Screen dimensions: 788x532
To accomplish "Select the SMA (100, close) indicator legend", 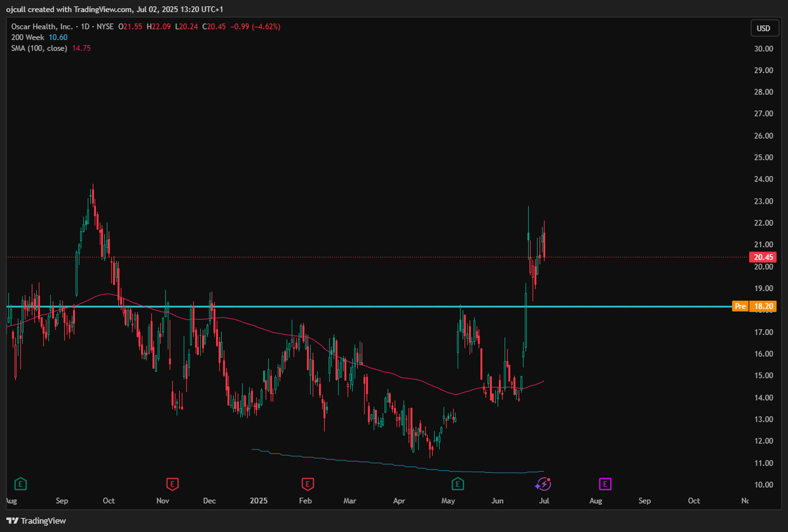I will point(39,48).
